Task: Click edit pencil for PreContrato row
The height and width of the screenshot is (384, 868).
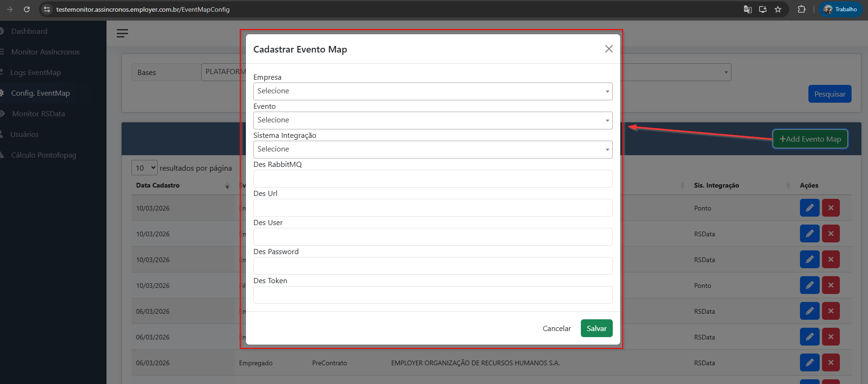Action: pos(809,362)
